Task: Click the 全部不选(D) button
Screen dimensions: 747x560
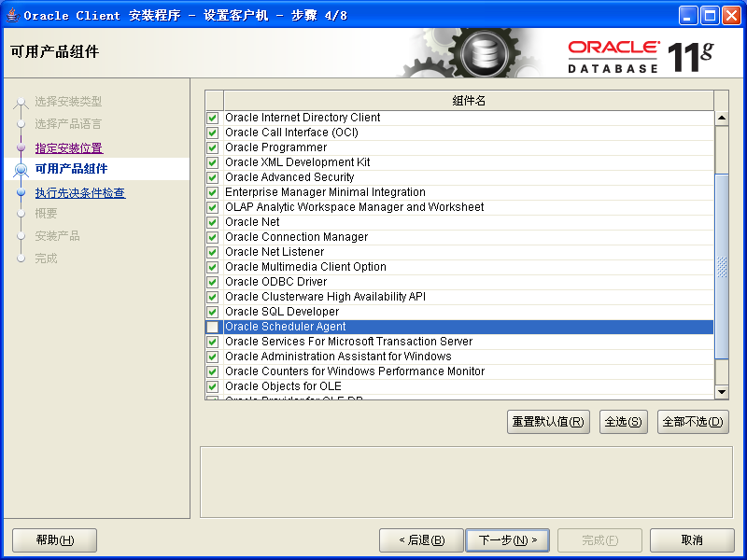Action: [693, 422]
